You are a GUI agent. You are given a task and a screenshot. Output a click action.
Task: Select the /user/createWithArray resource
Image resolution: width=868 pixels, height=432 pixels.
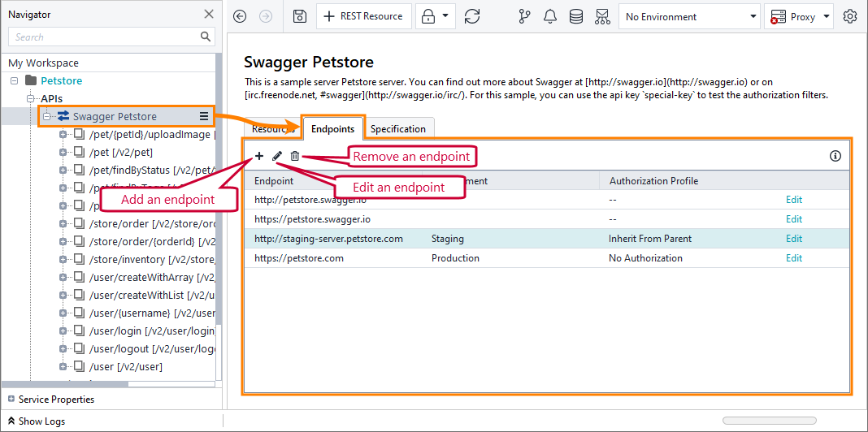point(152,277)
